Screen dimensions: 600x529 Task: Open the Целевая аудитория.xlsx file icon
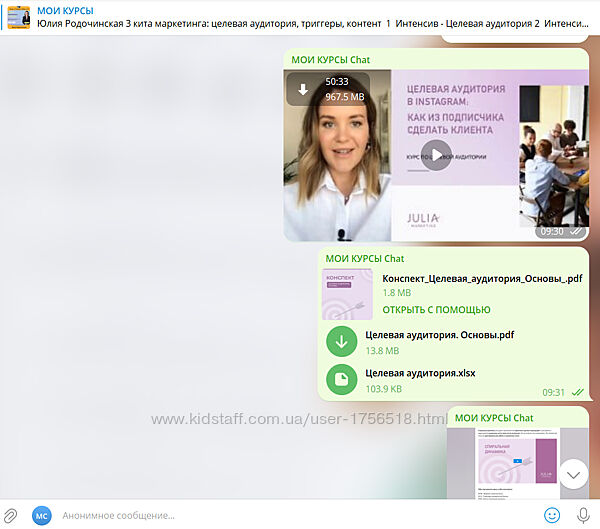click(342, 380)
